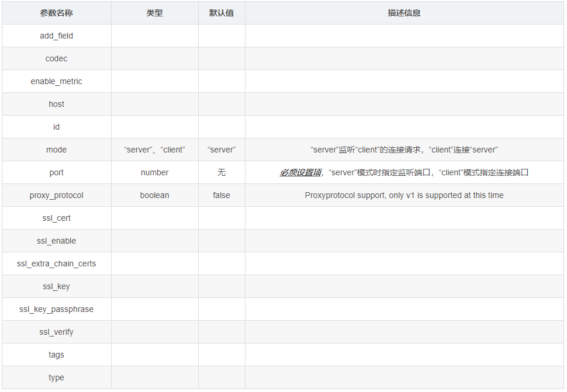567x392 pixels.
Task: Select the mode parameter name
Action: 57,150
